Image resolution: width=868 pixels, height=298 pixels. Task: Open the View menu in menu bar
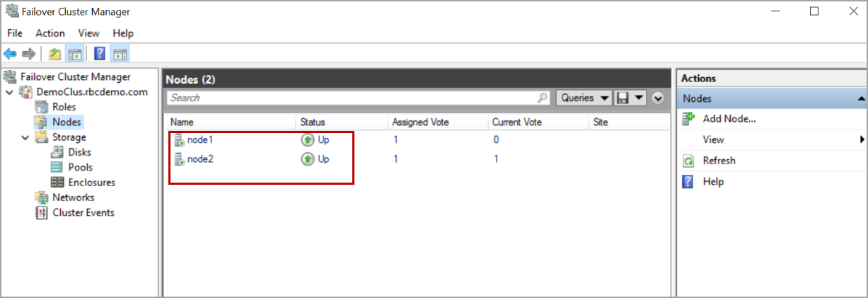point(88,33)
